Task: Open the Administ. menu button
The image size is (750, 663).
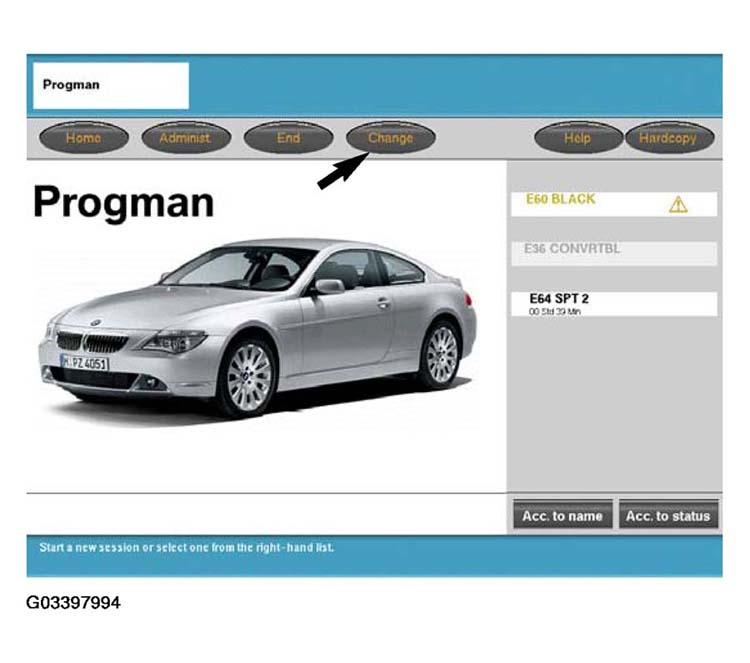Action: pyautogui.click(x=184, y=138)
